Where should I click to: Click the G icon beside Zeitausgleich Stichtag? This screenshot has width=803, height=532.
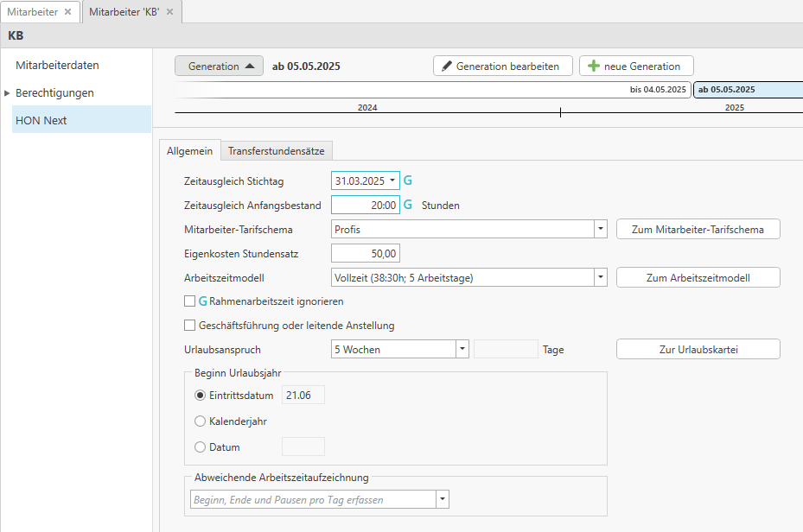[408, 181]
